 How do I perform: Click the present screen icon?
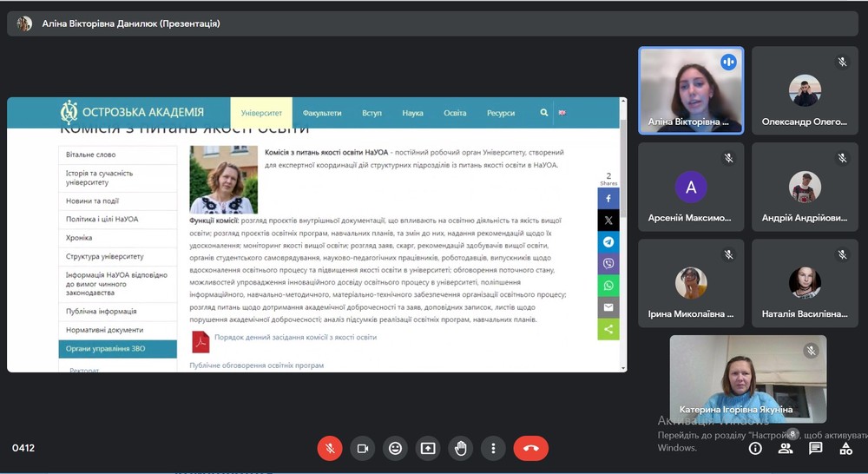(x=428, y=448)
